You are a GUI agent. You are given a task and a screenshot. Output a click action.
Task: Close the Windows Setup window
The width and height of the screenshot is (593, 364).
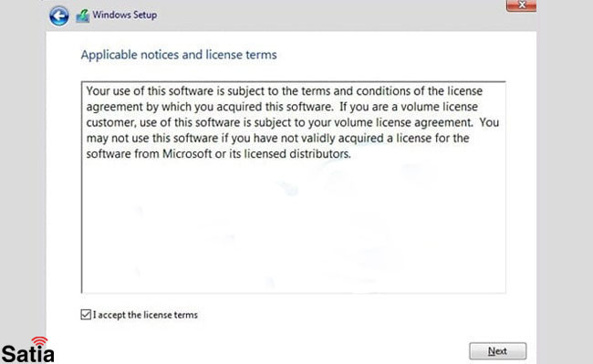[x=521, y=5]
